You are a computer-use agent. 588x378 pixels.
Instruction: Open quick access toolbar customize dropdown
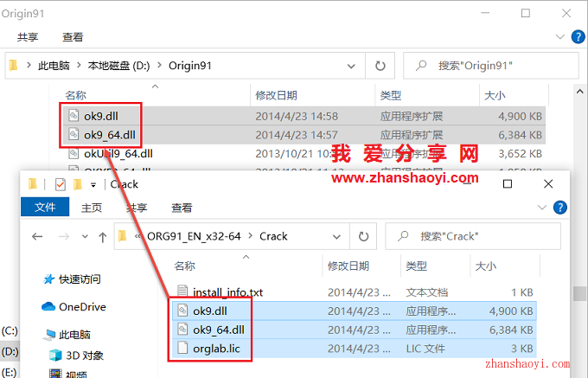tap(93, 185)
